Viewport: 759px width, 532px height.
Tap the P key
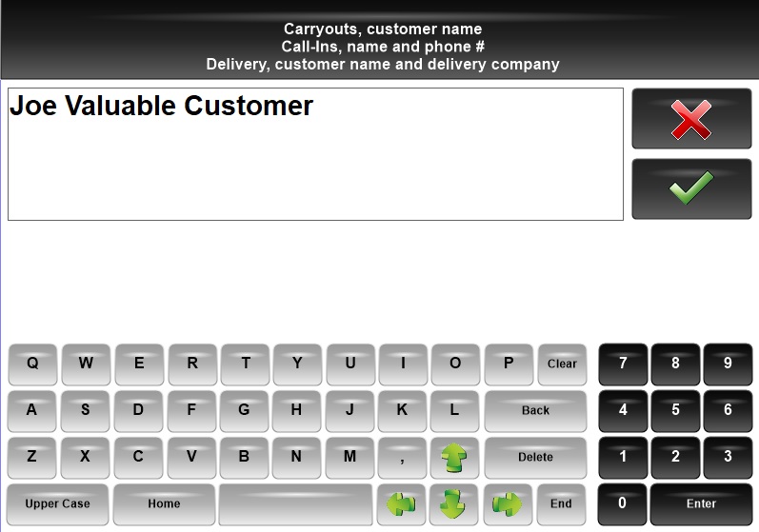pos(509,365)
